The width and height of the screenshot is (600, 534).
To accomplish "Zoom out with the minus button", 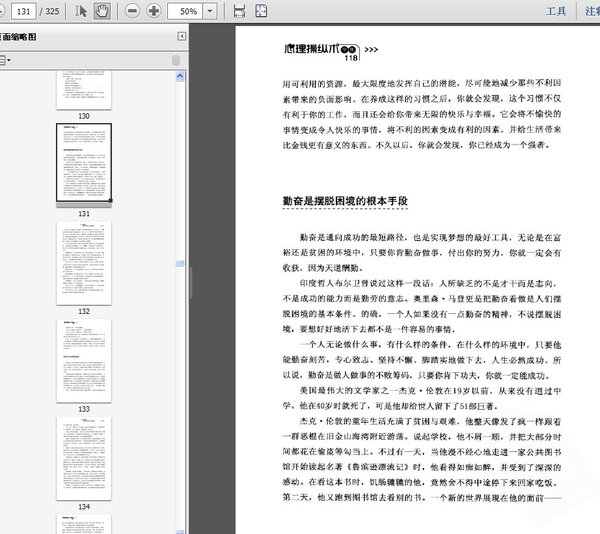I will click(x=132, y=11).
